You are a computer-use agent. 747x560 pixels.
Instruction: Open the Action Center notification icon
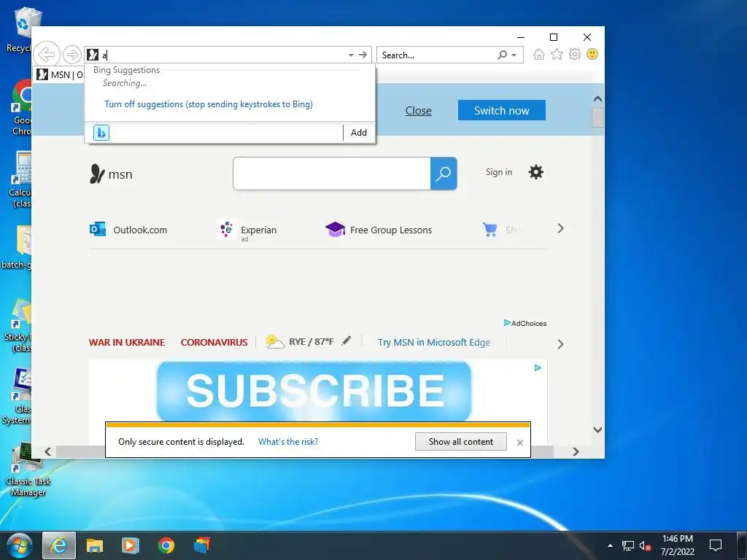pyautogui.click(x=716, y=545)
